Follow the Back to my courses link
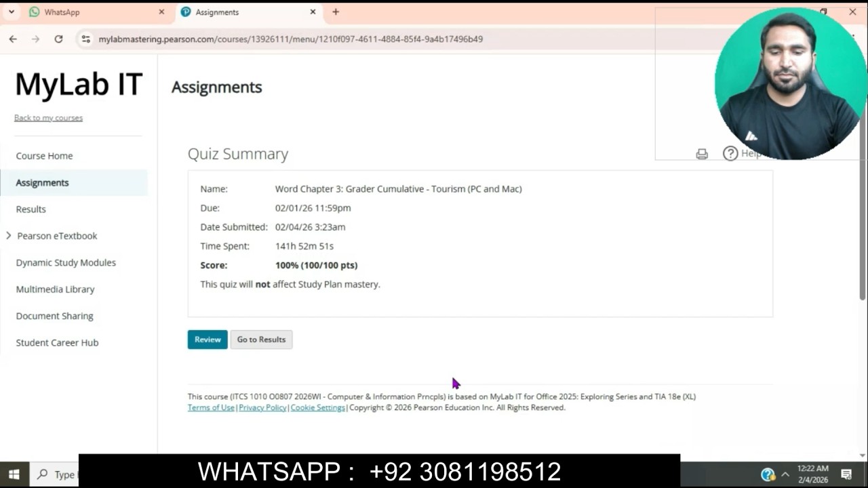This screenshot has width=868, height=488. coord(48,118)
